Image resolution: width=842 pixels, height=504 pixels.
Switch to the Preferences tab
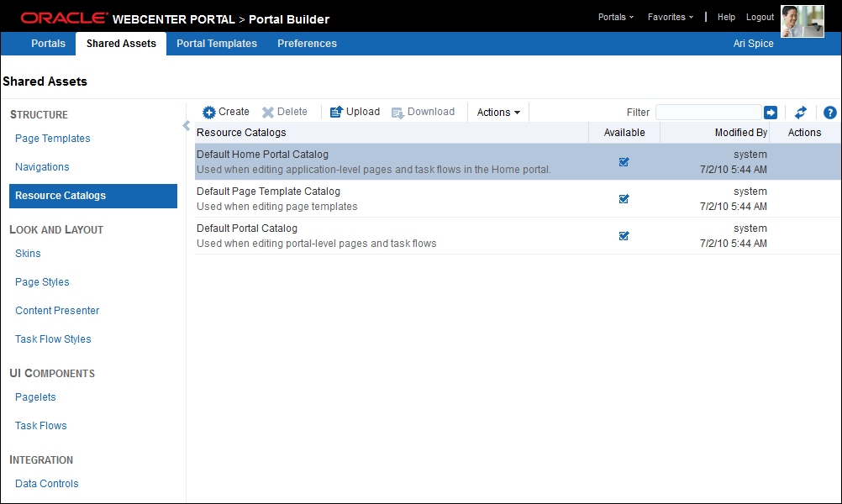pos(308,44)
